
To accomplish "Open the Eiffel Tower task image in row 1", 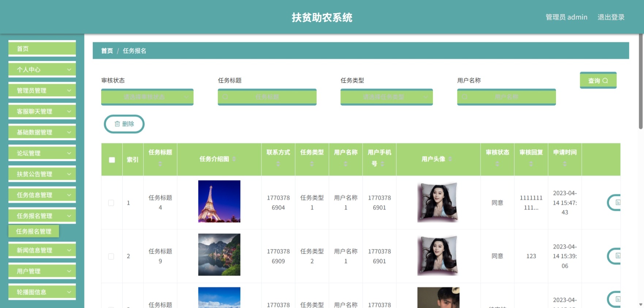I will [219, 201].
